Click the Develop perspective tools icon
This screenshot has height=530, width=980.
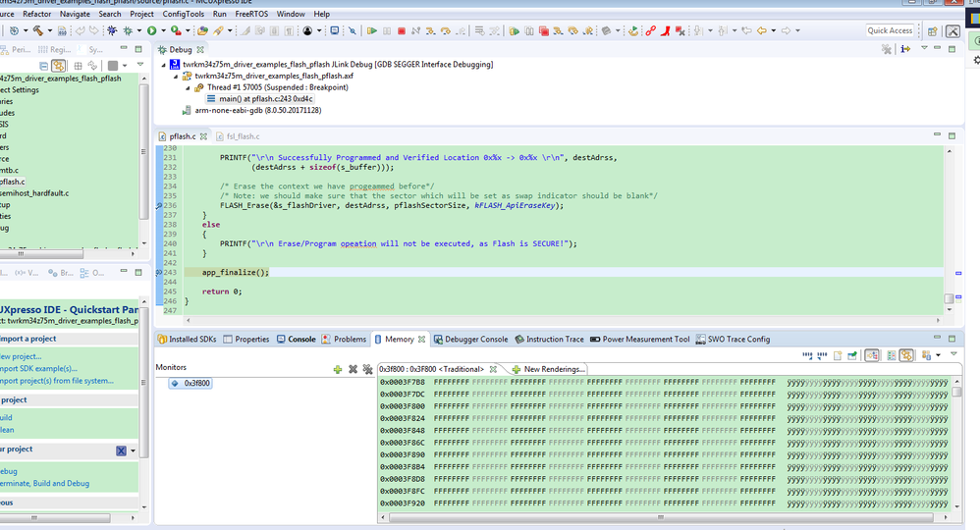tap(953, 30)
